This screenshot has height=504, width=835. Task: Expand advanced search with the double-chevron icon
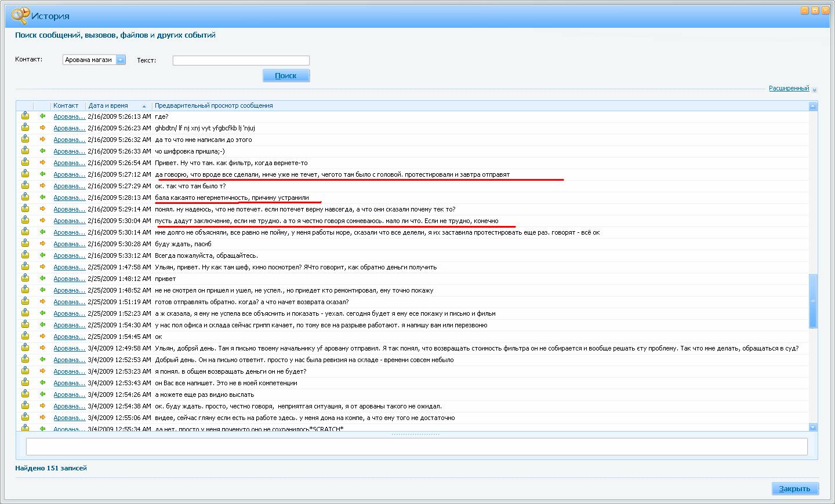814,90
